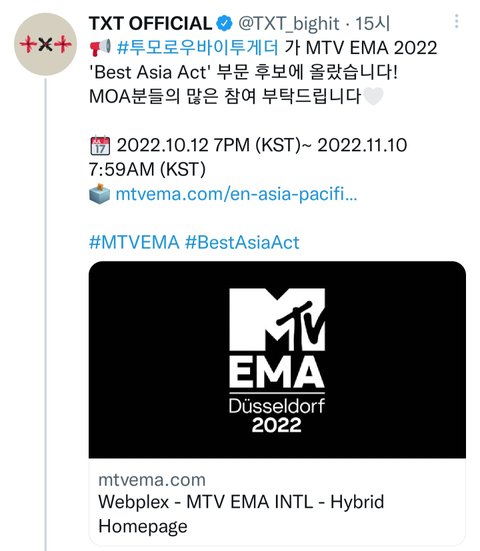The width and height of the screenshot is (480, 551).
Task: Open the @TXT_bighit handle
Action: coord(289,24)
